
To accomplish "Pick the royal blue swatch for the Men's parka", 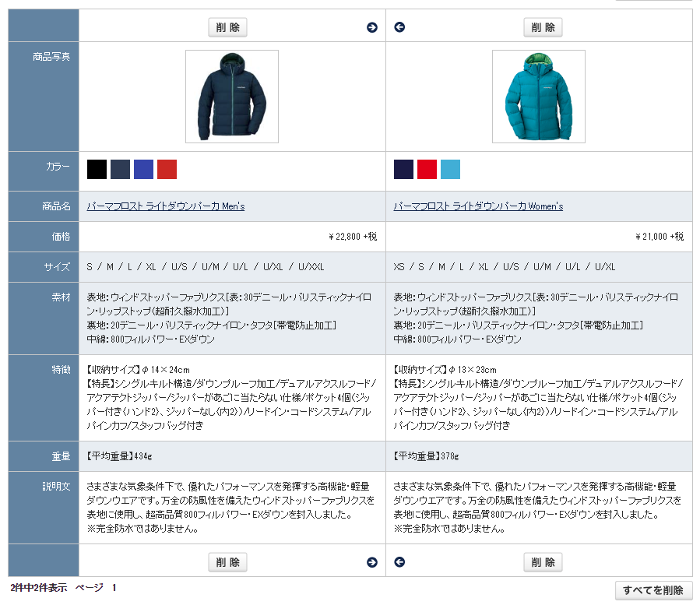I will 144,169.
